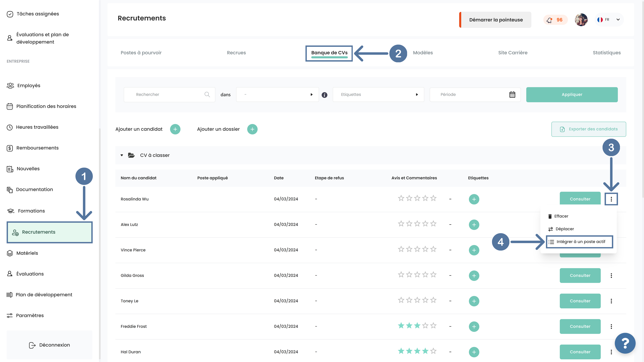
Task: Click Appliquer filter button
Action: point(572,95)
